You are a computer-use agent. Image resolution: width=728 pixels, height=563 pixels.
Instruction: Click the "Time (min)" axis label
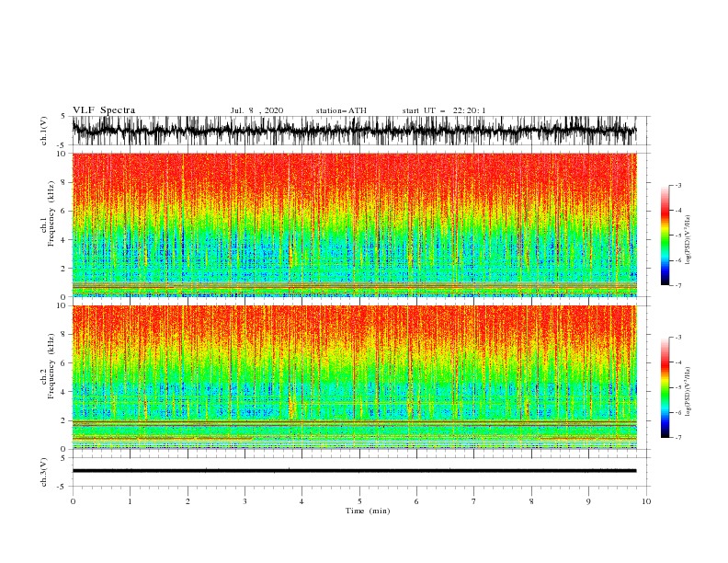coord(368,511)
